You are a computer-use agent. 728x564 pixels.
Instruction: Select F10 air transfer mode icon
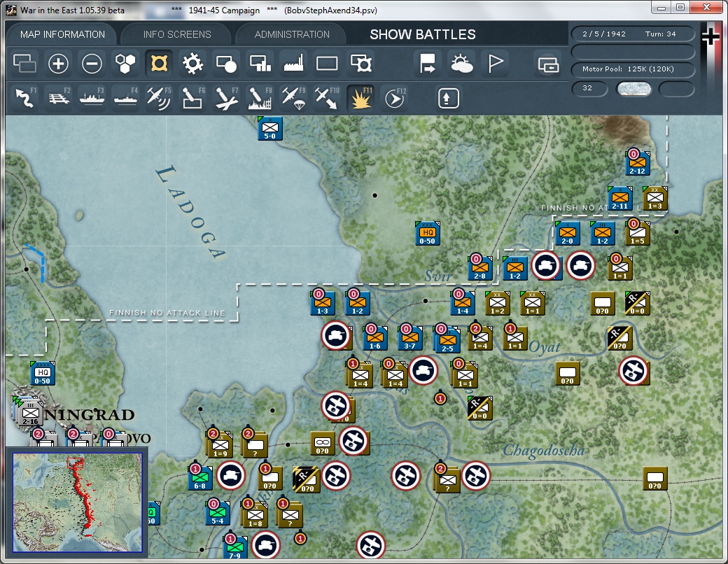[x=326, y=97]
